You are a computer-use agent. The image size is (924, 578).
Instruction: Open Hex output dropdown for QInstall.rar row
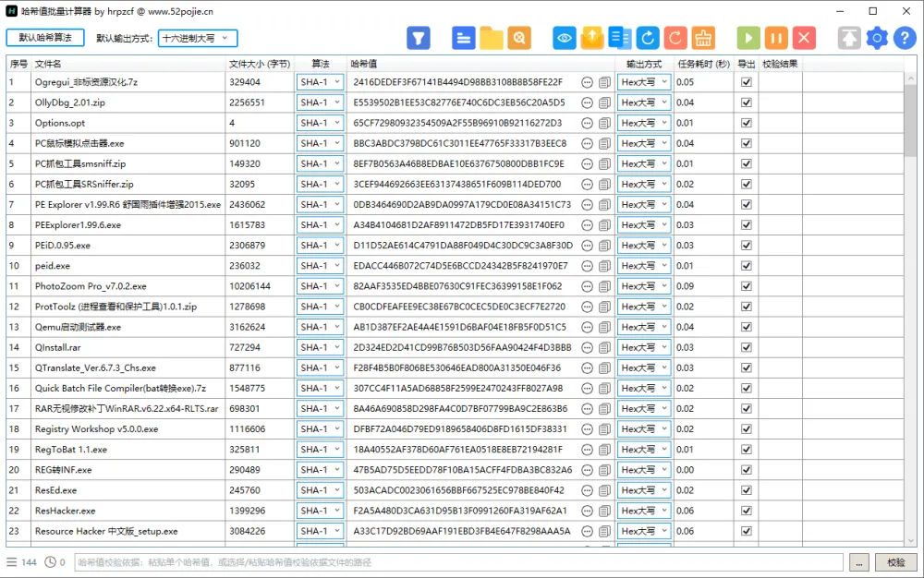click(645, 347)
